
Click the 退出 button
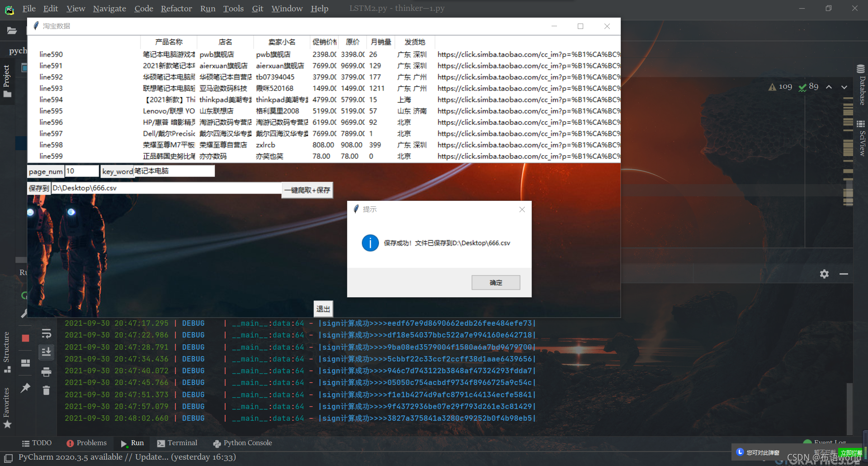point(323,309)
